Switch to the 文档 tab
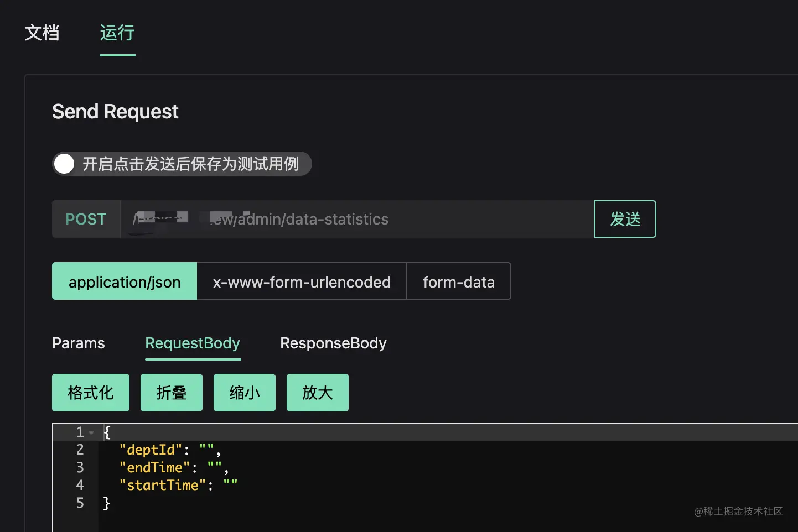The height and width of the screenshot is (532, 798). [x=42, y=33]
